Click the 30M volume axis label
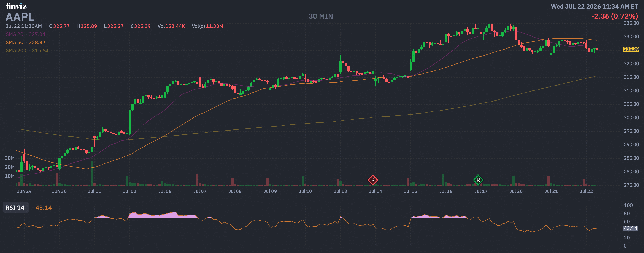The height and width of the screenshot is (253, 644). pyautogui.click(x=10, y=158)
